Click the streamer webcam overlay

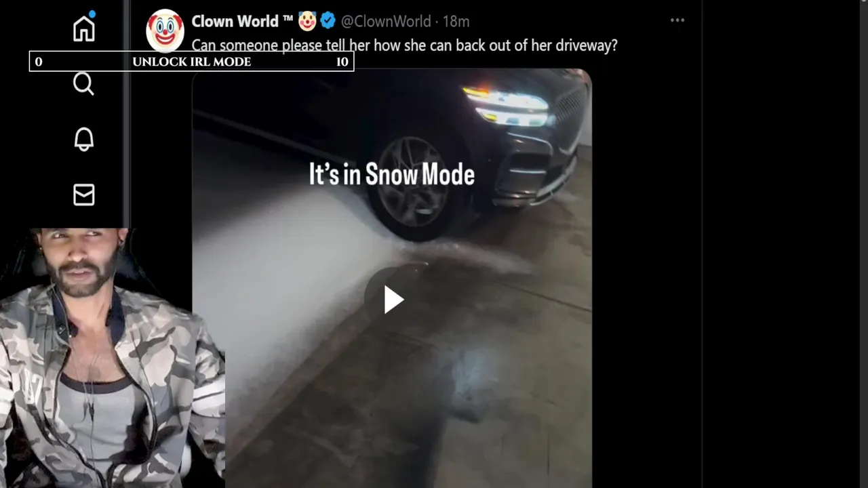(x=112, y=358)
